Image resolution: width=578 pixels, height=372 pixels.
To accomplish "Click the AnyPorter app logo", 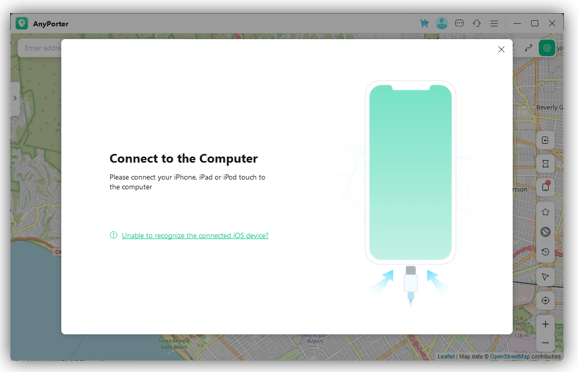I will coord(22,24).
